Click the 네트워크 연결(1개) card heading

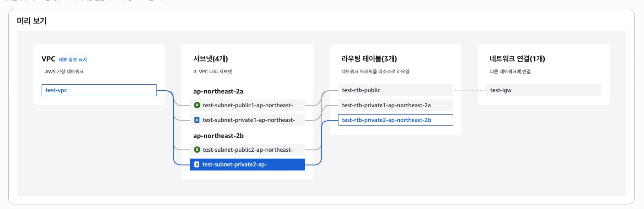tap(517, 59)
